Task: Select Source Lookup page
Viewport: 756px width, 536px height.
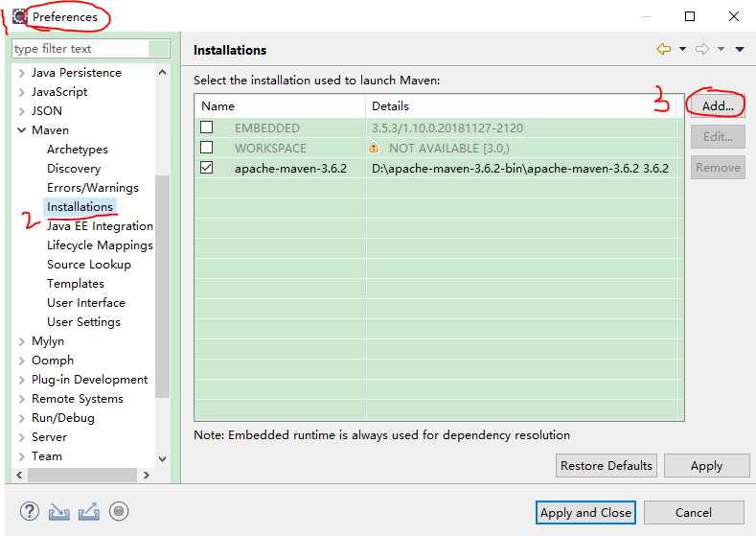Action: point(89,265)
